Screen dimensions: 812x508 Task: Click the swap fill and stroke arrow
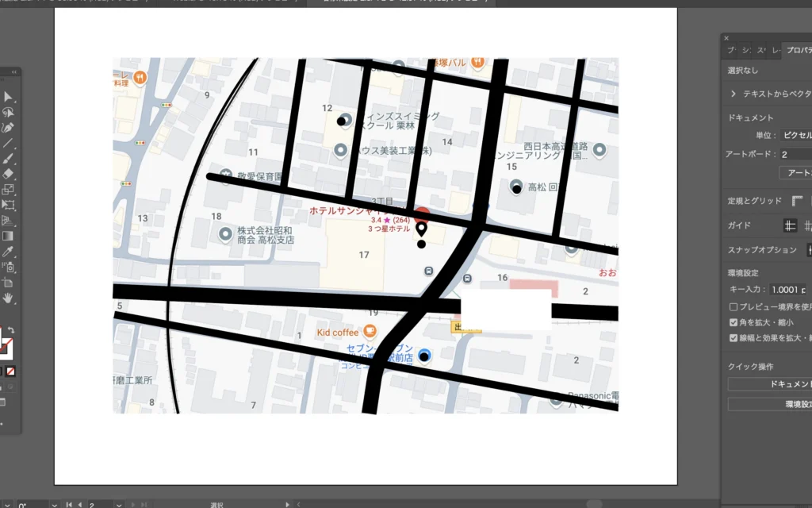(11, 330)
